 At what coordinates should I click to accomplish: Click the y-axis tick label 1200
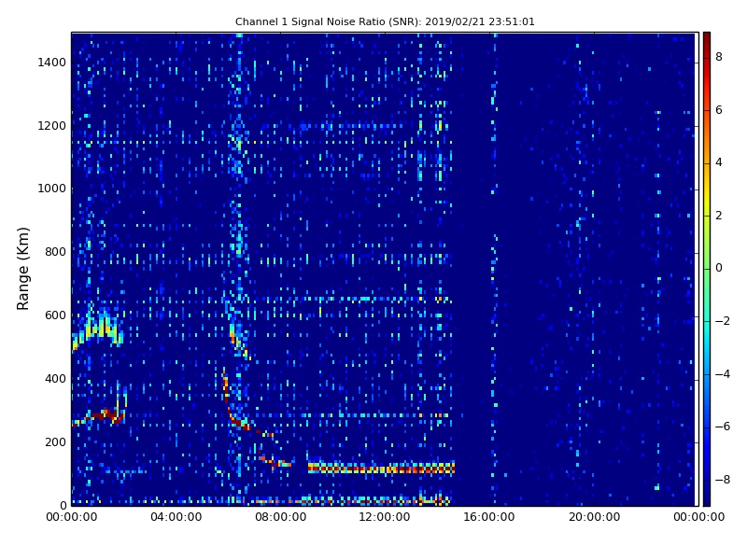tap(52, 126)
